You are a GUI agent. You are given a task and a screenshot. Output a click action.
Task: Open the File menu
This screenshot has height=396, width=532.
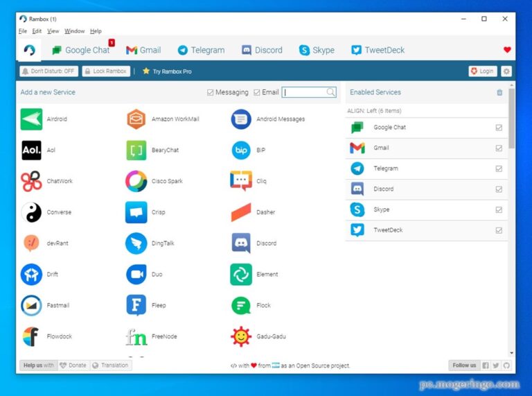(23, 31)
